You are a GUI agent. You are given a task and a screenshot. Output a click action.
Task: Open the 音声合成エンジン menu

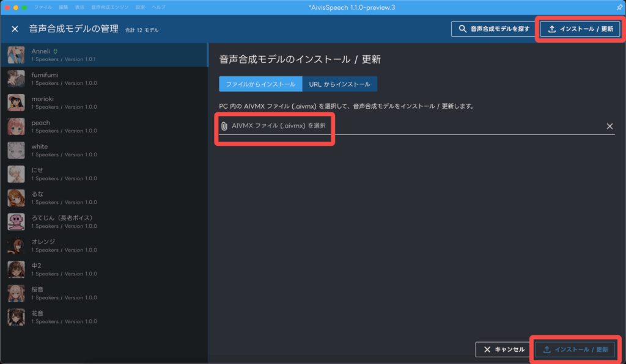pyautogui.click(x=110, y=7)
